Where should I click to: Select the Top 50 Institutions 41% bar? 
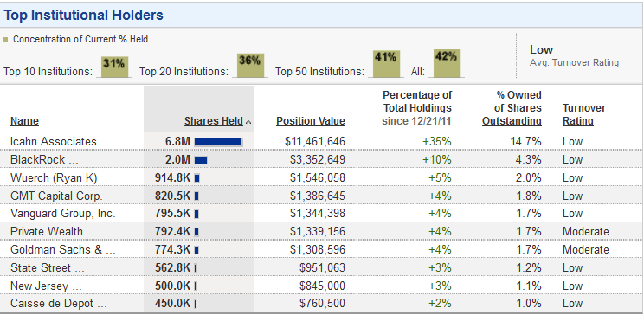(x=386, y=64)
